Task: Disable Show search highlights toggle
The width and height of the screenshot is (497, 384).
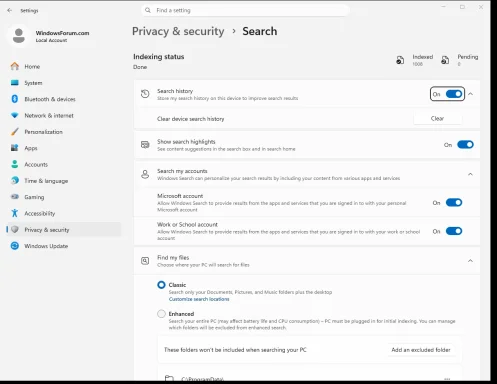Action: pos(465,145)
